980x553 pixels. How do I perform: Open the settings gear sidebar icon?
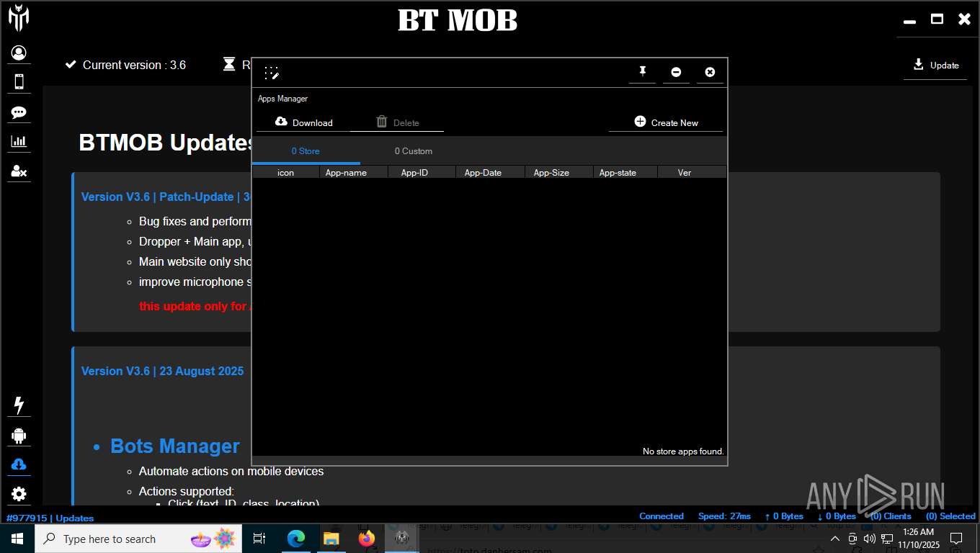(x=19, y=494)
